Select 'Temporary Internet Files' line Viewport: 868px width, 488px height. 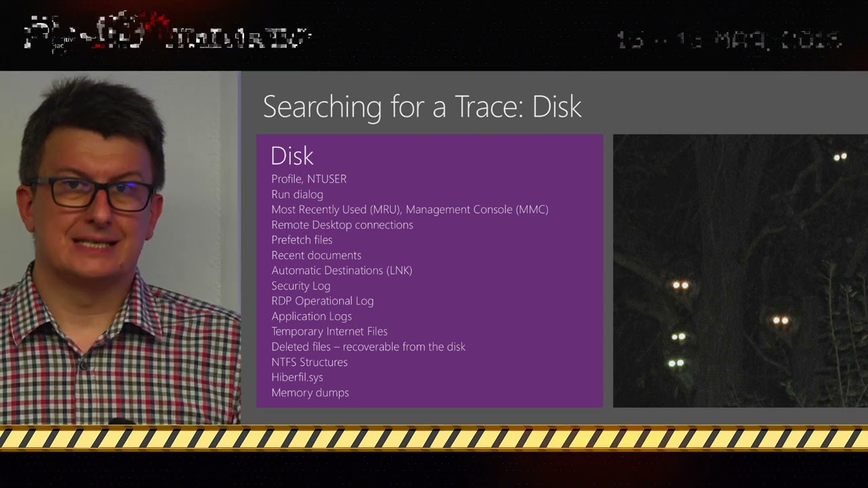330,331
